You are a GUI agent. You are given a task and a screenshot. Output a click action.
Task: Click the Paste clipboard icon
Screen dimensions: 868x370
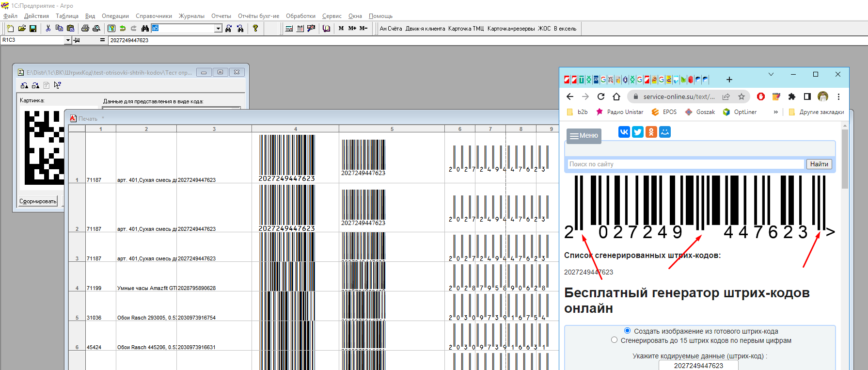pyautogui.click(x=70, y=29)
